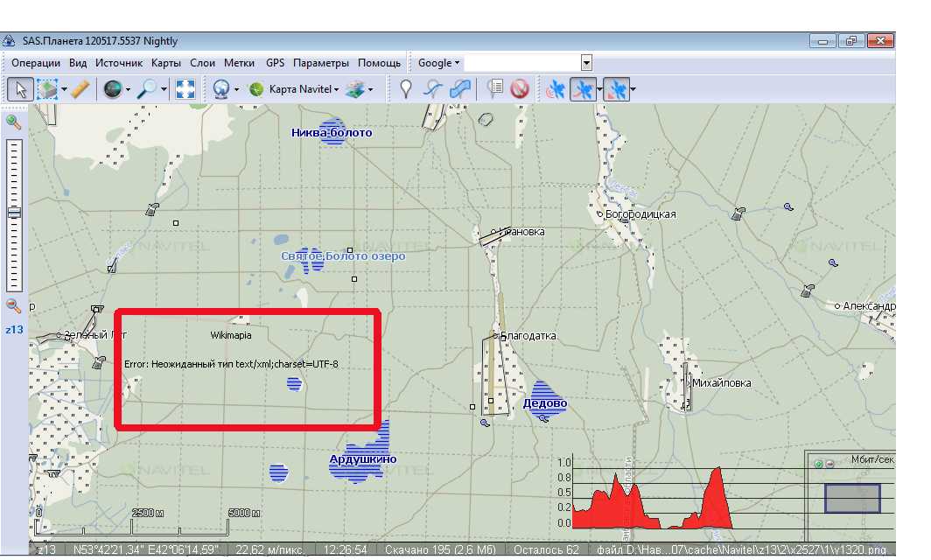Click the search text input field
This screenshot has width=931, height=560.
coord(521,63)
